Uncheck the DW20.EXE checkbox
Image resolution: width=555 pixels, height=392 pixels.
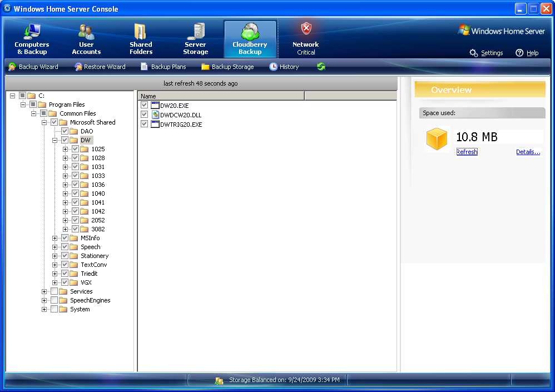click(144, 105)
